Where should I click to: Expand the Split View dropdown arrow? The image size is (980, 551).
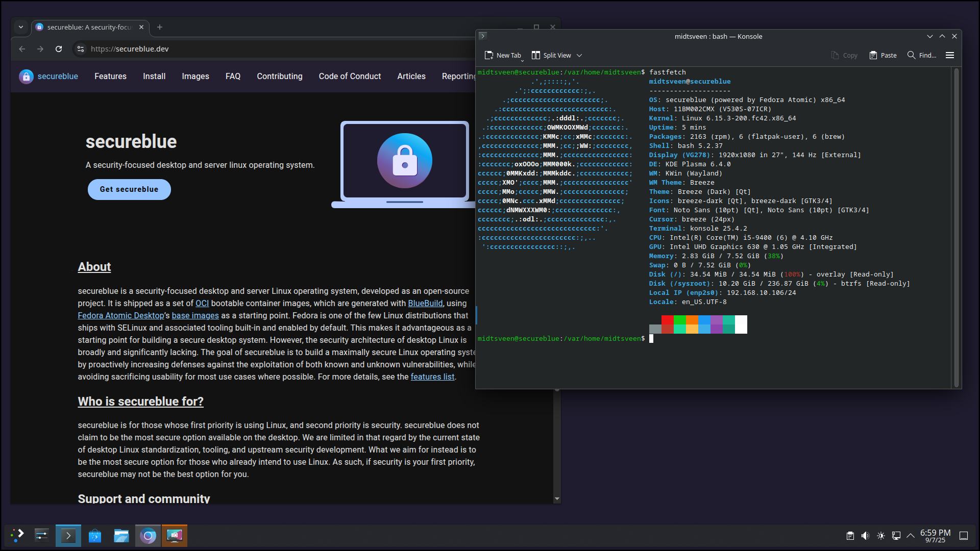coord(579,55)
